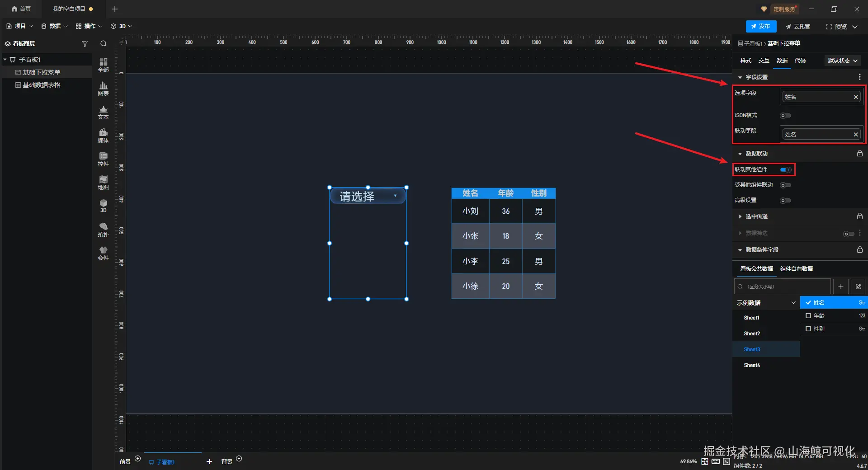Click the lock icon beside 选中传递
This screenshot has height=470, width=868.
(x=859, y=216)
